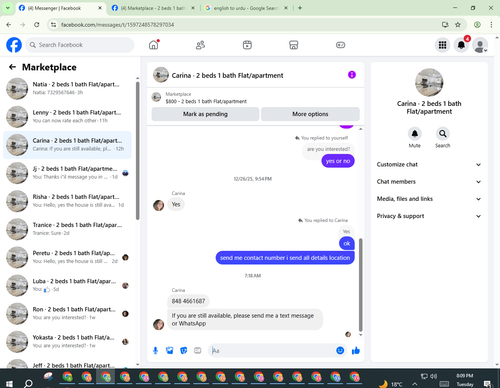500x388 pixels.
Task: Expand Chat members section
Action: tap(429, 182)
